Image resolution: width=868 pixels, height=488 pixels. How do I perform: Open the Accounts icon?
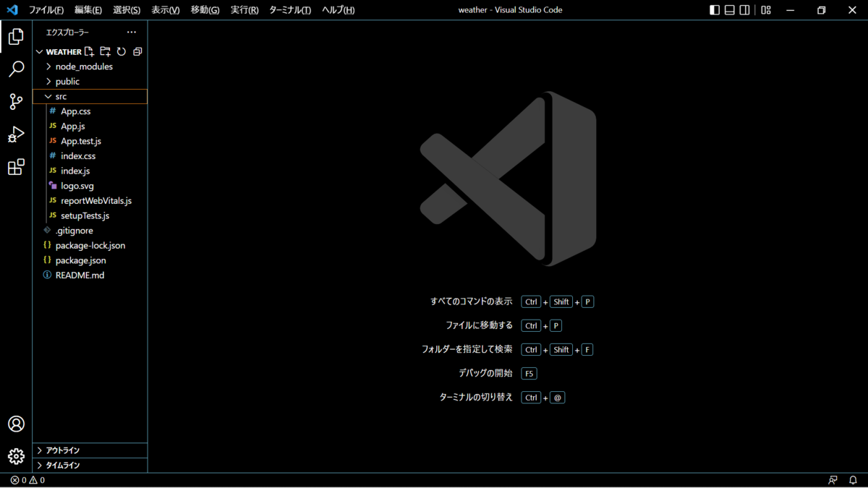pos(16,424)
